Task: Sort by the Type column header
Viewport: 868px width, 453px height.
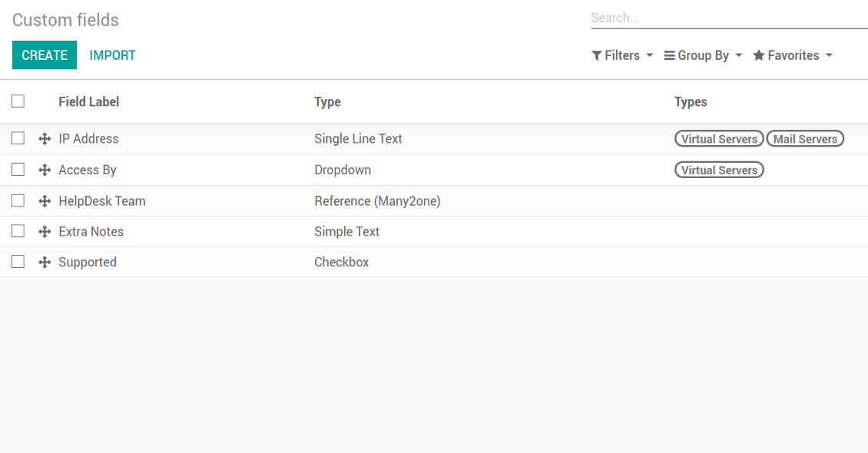Action: 328,102
